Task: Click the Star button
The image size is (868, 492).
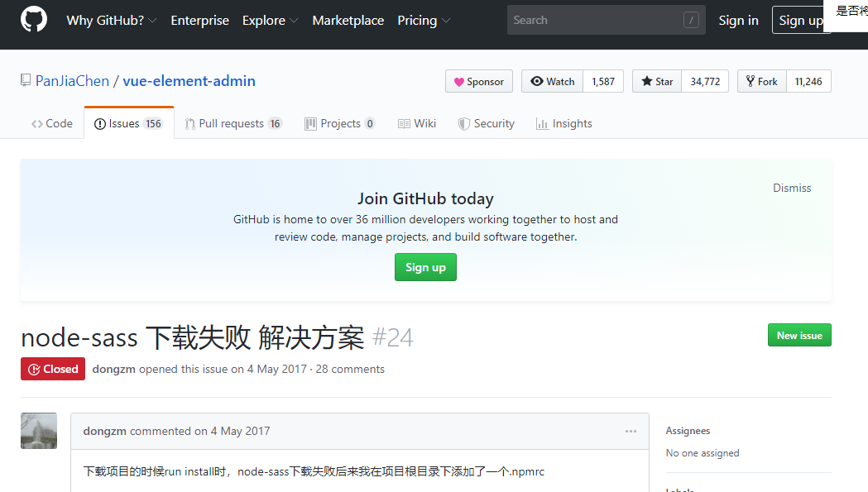Action: [657, 81]
